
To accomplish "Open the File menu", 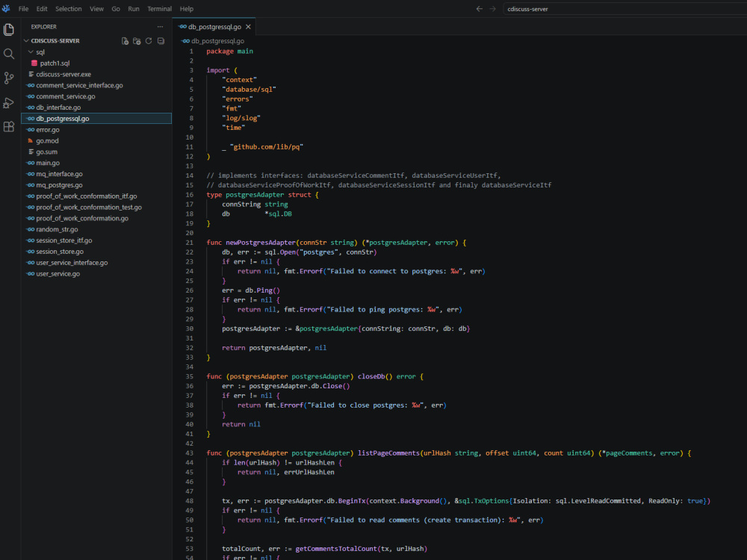I will pos(23,8).
